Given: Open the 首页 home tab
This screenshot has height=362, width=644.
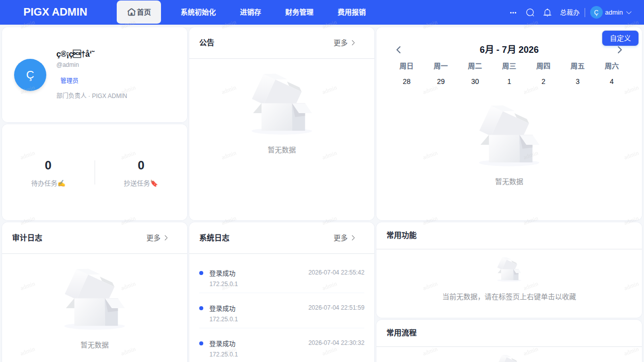Looking at the screenshot, I should coord(139,12).
